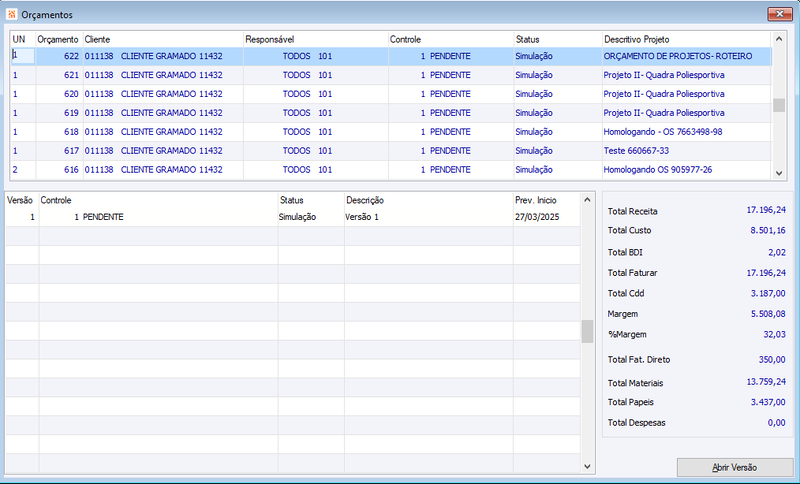Click Total Papeis value 3.437,00
Viewport: 800px width, 484px height.
[x=768, y=402]
